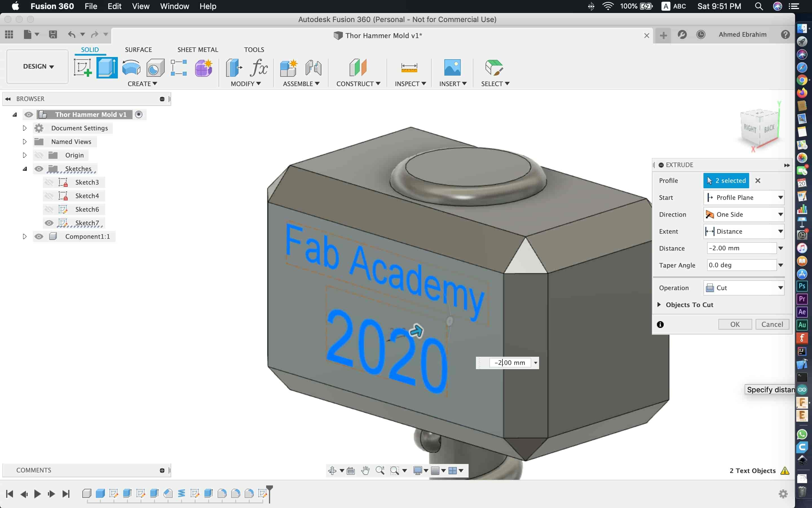
Task: Select the Measure tool icon
Action: pyautogui.click(x=409, y=67)
